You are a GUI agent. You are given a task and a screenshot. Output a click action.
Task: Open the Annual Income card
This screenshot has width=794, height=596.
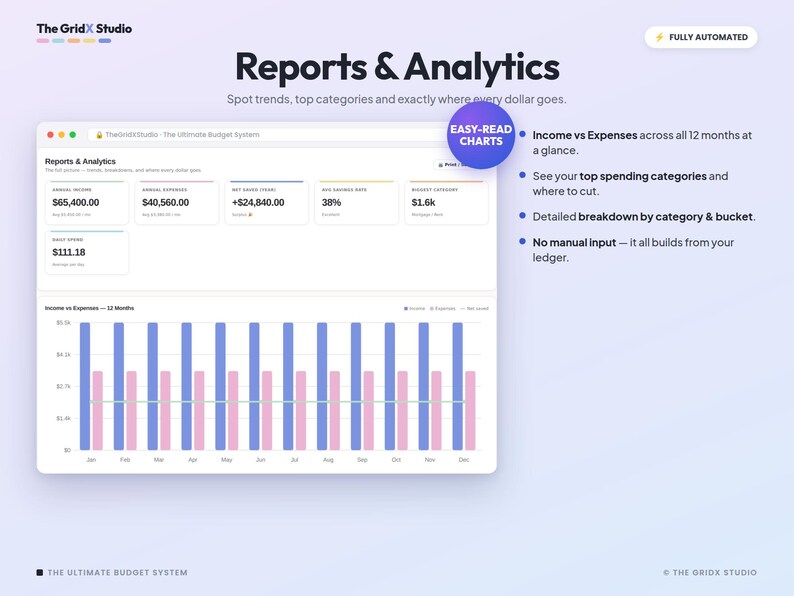[x=87, y=203]
